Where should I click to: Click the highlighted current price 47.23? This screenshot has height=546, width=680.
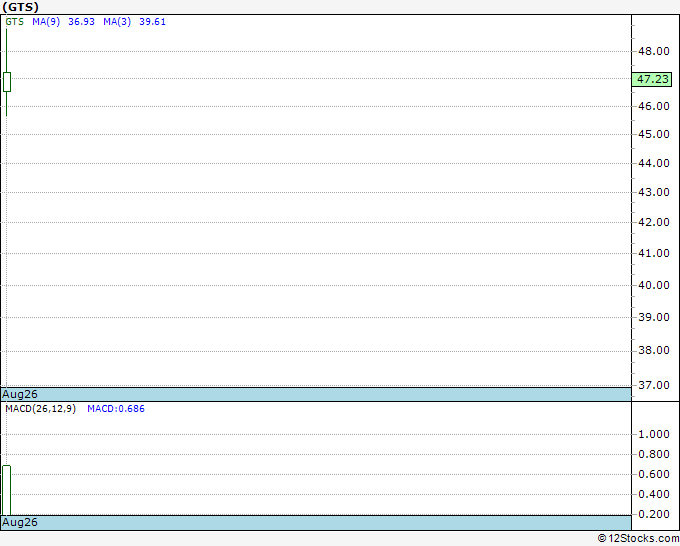point(652,79)
